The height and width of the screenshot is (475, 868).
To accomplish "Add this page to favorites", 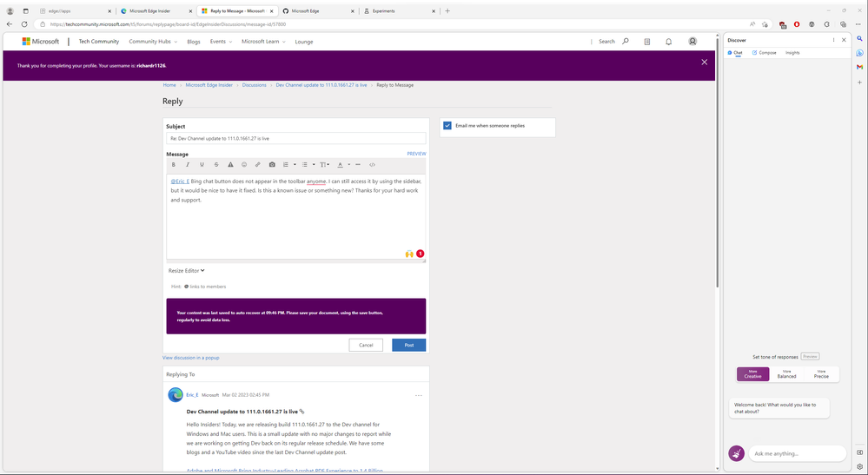I will (x=765, y=24).
